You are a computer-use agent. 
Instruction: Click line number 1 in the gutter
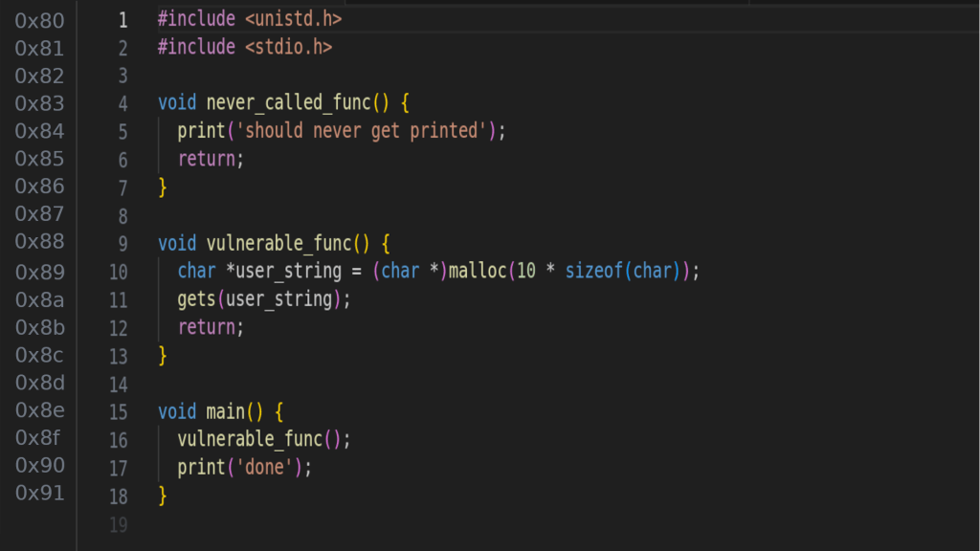122,20
